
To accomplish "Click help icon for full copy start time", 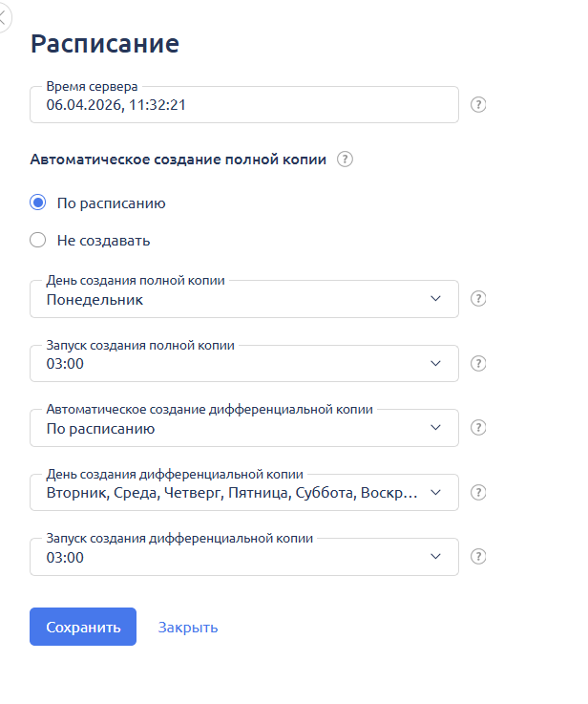I will [x=479, y=363].
